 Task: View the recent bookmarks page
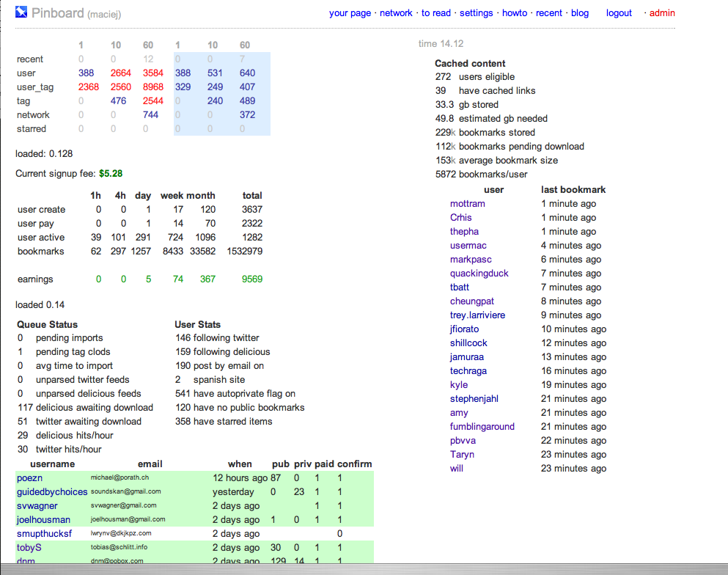tap(549, 13)
